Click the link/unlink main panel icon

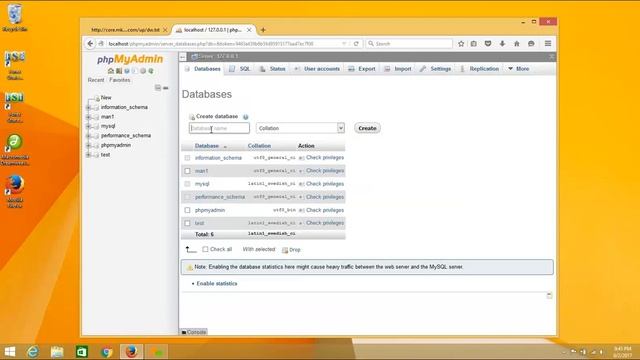click(166, 88)
